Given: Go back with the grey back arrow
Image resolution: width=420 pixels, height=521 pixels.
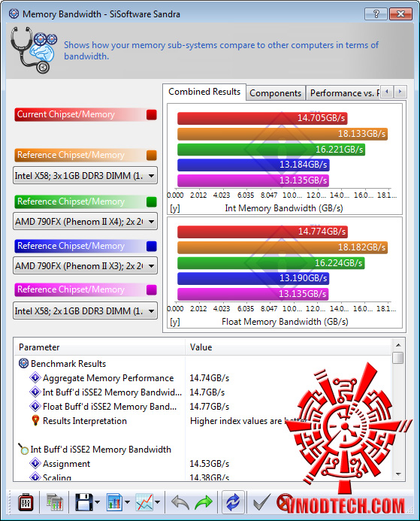Looking at the screenshot, I should [x=180, y=502].
